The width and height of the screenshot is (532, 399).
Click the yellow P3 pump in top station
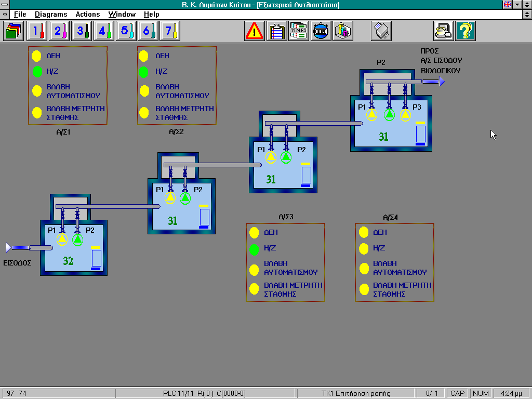tap(405, 114)
